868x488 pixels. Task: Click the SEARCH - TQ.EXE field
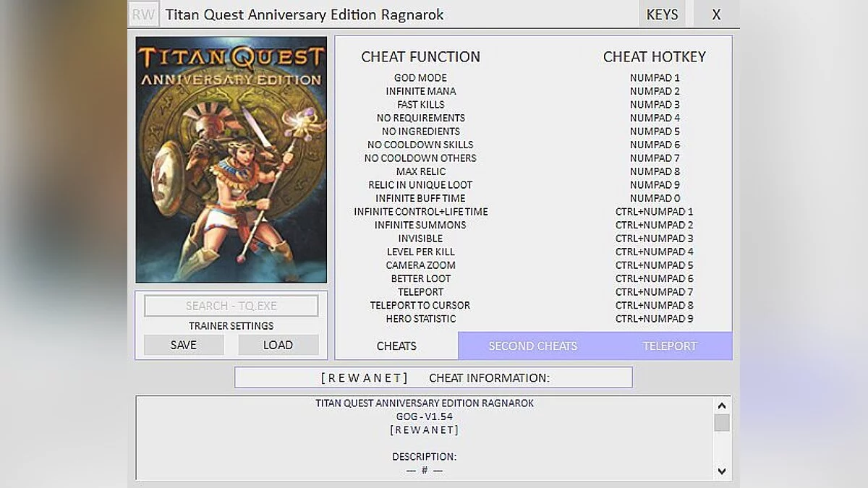click(231, 305)
